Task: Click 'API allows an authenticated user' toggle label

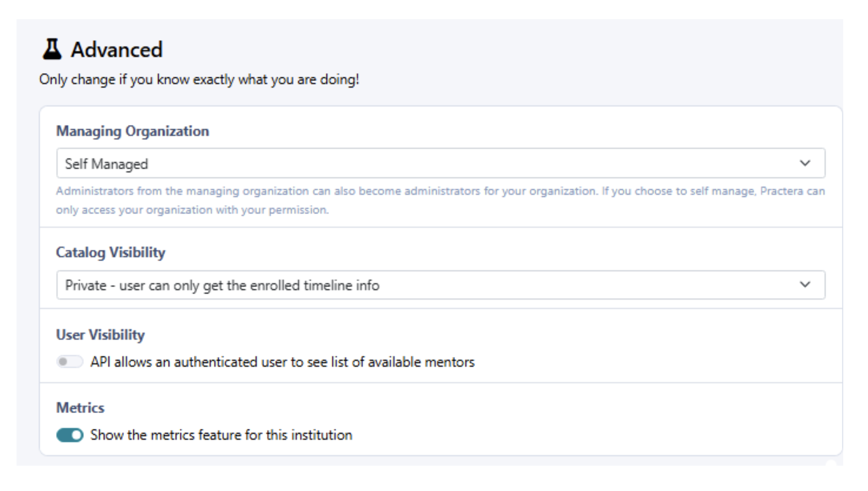Action: point(282,362)
